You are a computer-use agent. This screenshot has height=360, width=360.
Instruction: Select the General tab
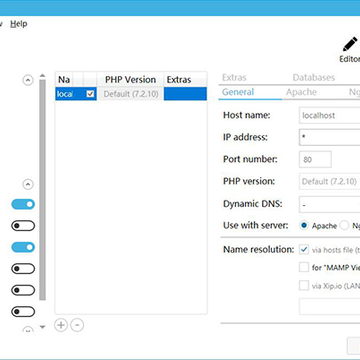238,92
